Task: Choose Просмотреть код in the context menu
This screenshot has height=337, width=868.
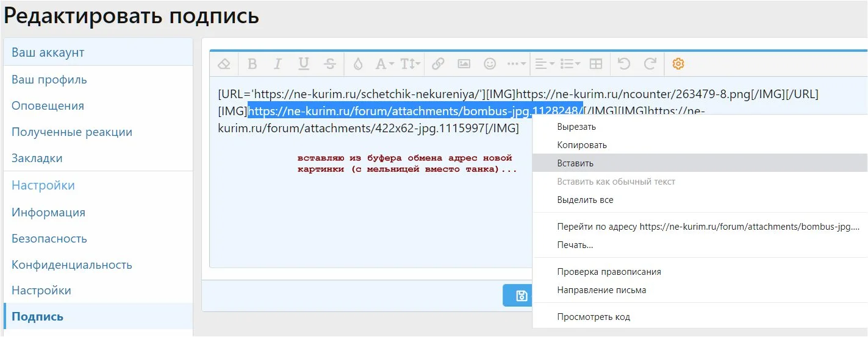Action: click(x=700, y=317)
